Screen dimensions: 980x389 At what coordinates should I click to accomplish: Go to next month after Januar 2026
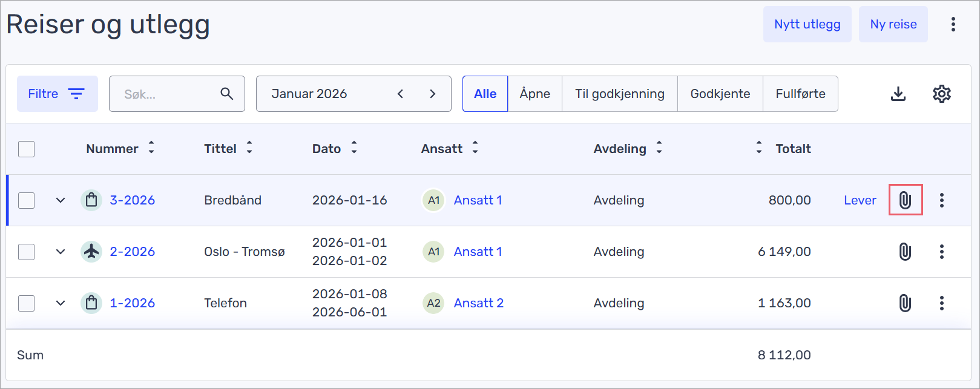(432, 94)
